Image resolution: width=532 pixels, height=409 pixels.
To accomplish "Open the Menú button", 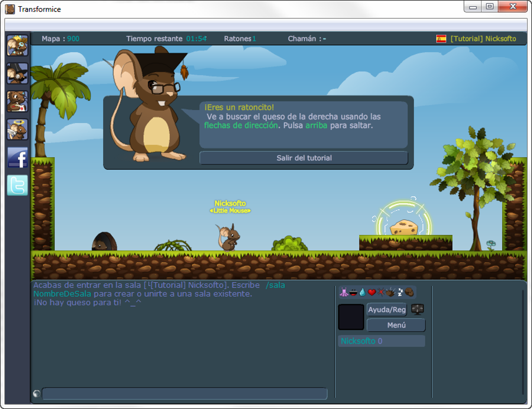I will click(396, 325).
